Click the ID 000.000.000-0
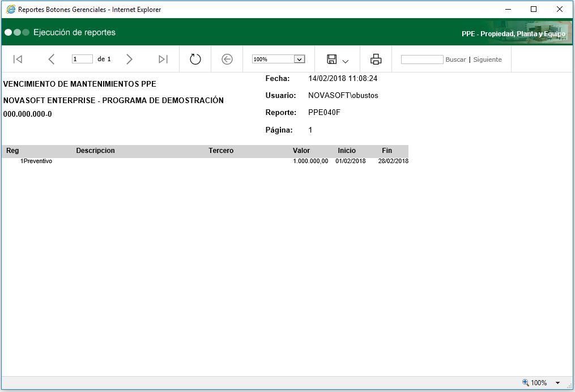 (x=28, y=114)
